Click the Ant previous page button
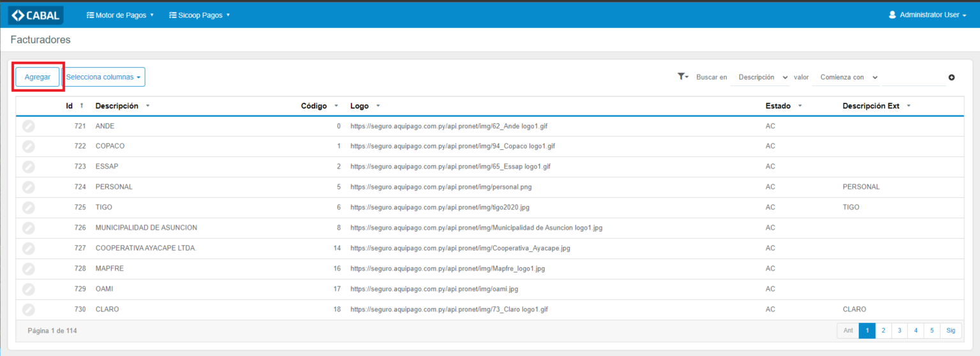Image resolution: width=980 pixels, height=356 pixels. (x=848, y=330)
